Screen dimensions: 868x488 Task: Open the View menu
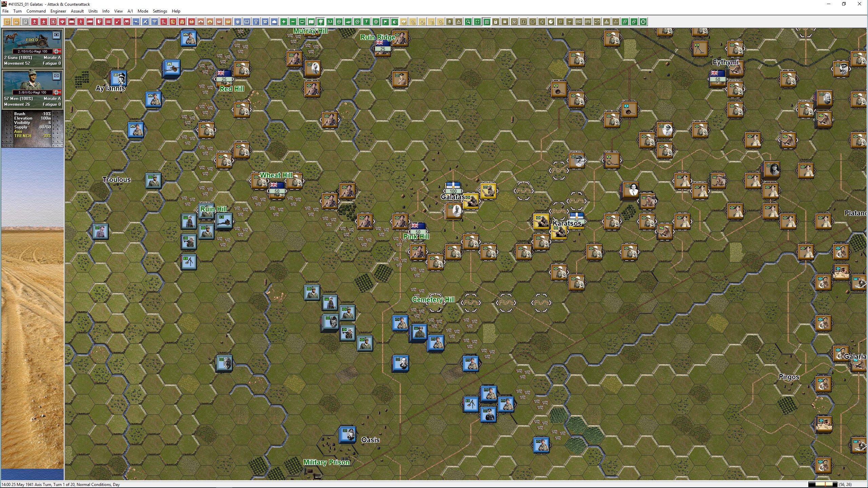click(118, 11)
